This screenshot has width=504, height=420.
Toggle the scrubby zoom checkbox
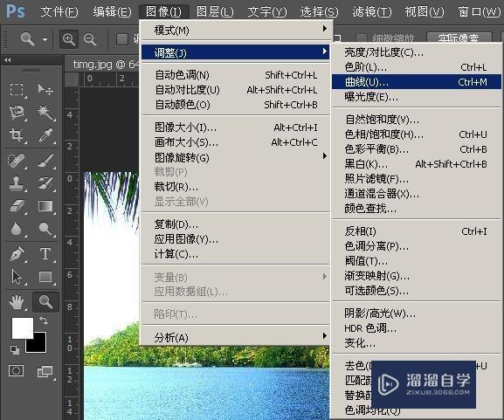click(362, 38)
